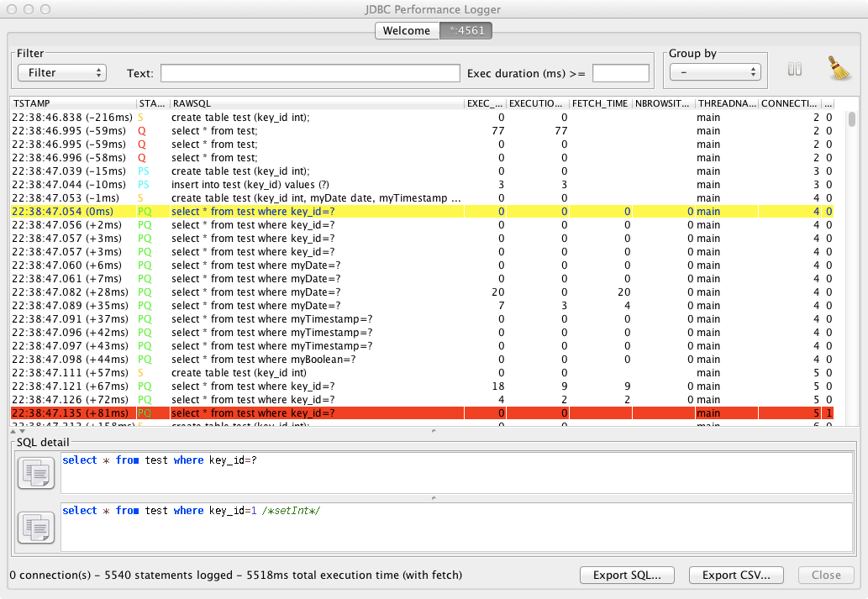868x599 pixels.
Task: Sort by the FETCH_TIME column header
Action: pyautogui.click(x=601, y=103)
